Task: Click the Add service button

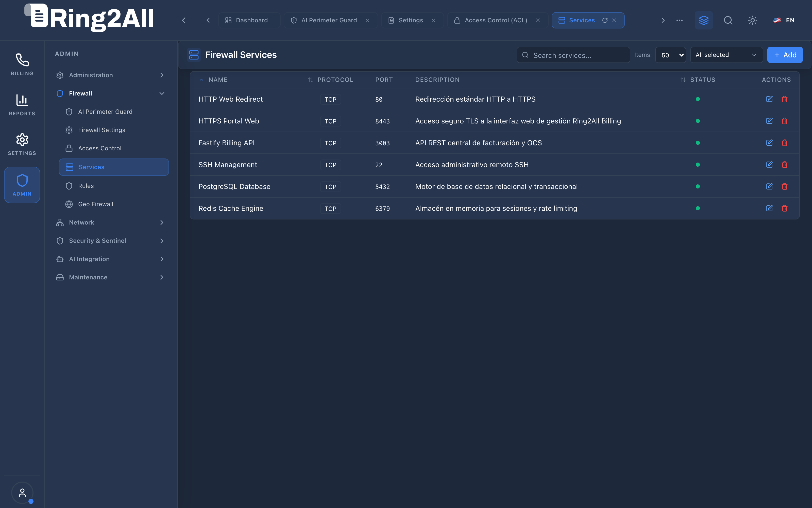Action: point(785,55)
